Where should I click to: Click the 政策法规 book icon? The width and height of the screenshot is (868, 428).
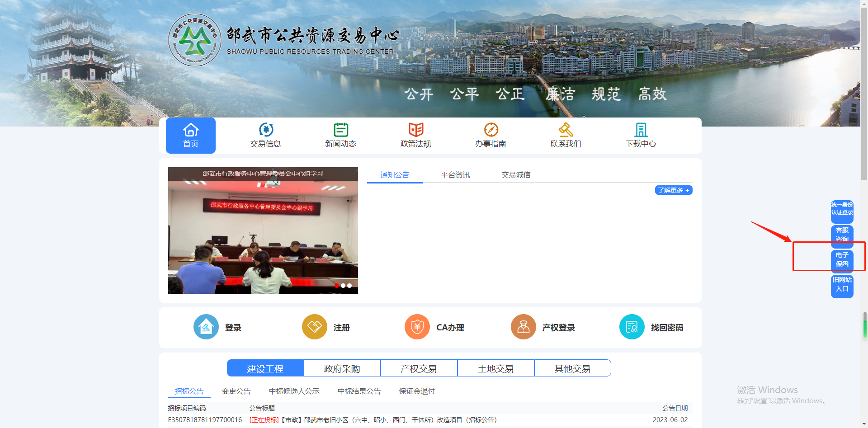(415, 130)
